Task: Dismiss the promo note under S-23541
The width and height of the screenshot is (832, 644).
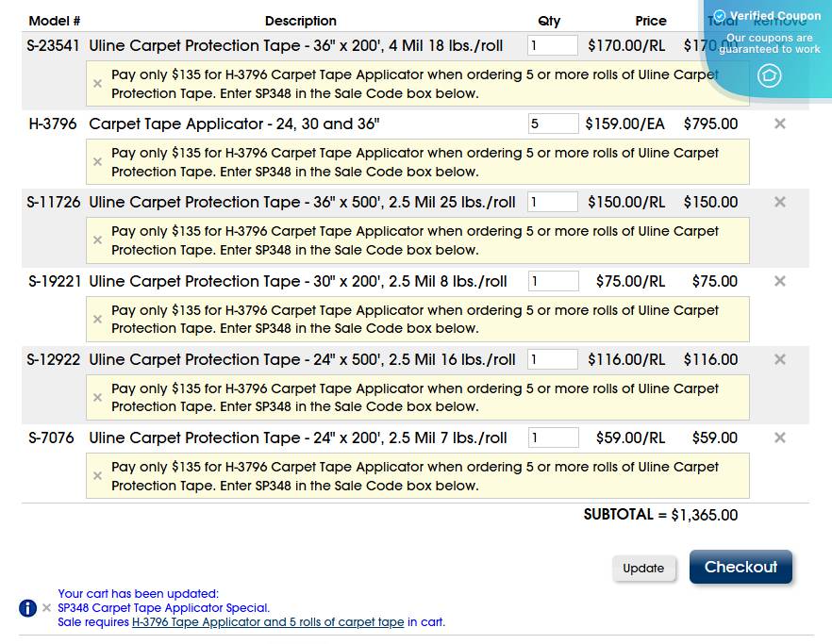Action: pyautogui.click(x=97, y=84)
